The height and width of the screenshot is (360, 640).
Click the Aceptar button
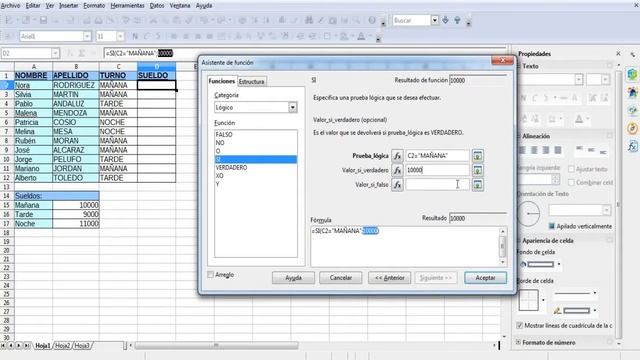(x=485, y=278)
